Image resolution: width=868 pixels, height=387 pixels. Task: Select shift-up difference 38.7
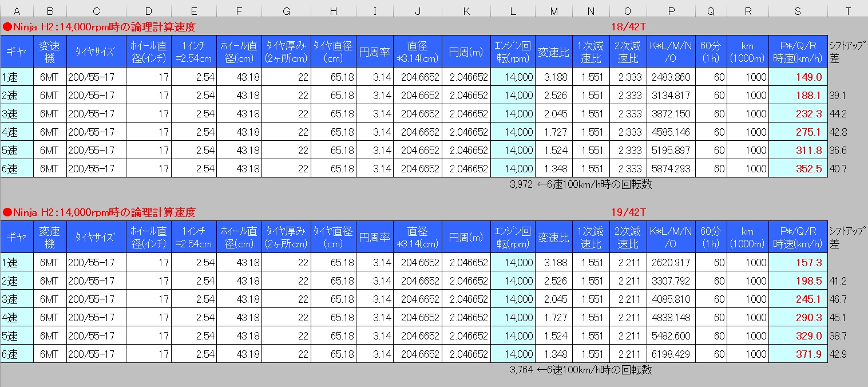pos(838,336)
